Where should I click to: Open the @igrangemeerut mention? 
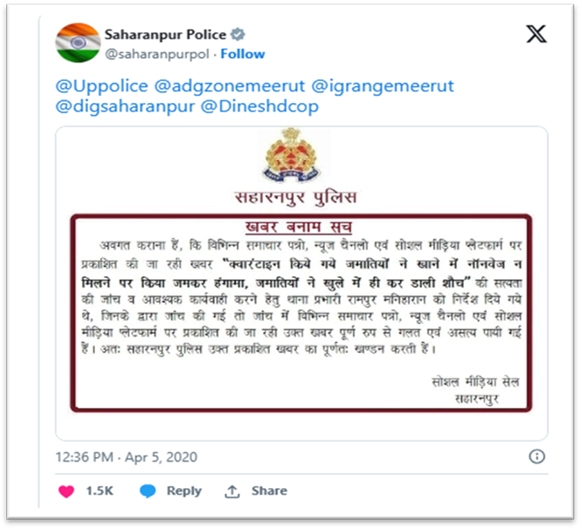383,86
